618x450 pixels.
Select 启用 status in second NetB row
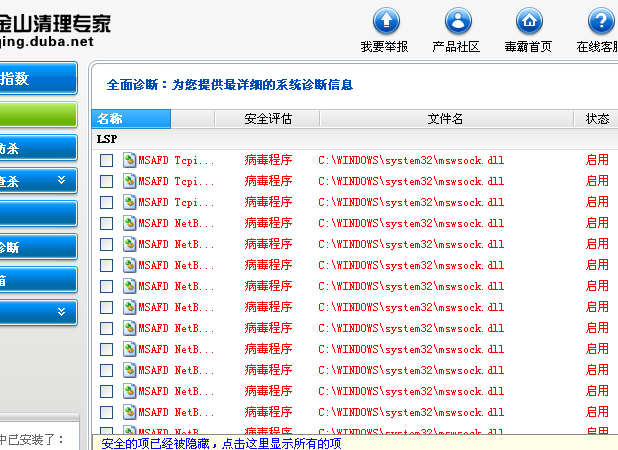597,244
